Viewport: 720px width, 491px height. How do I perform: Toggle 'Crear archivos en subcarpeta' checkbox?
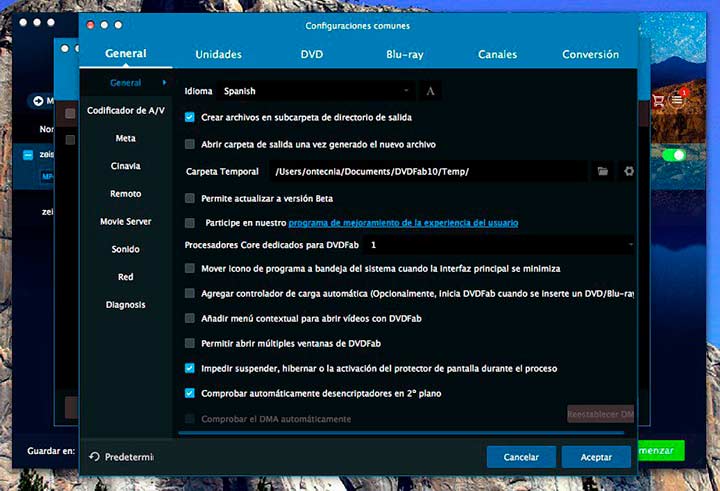(x=190, y=117)
